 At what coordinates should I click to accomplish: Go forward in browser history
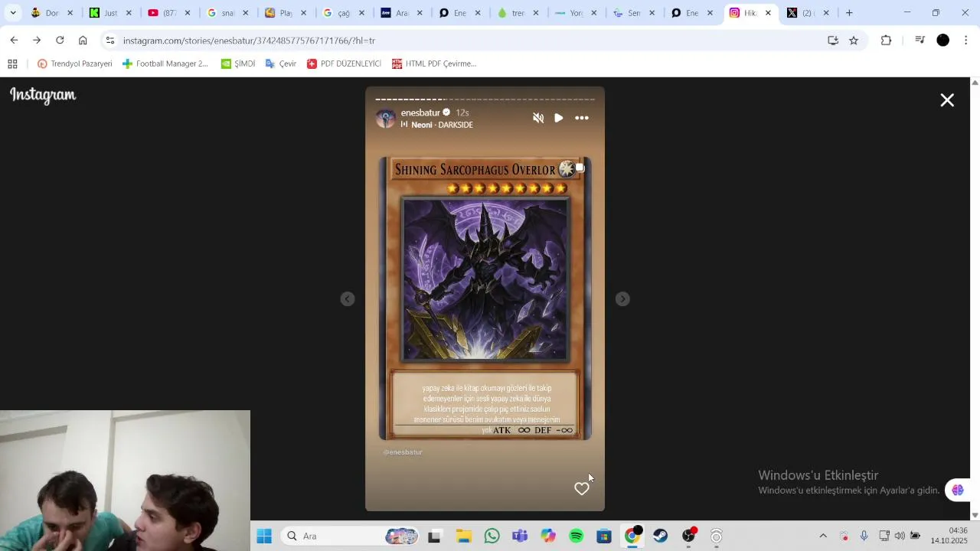(37, 40)
